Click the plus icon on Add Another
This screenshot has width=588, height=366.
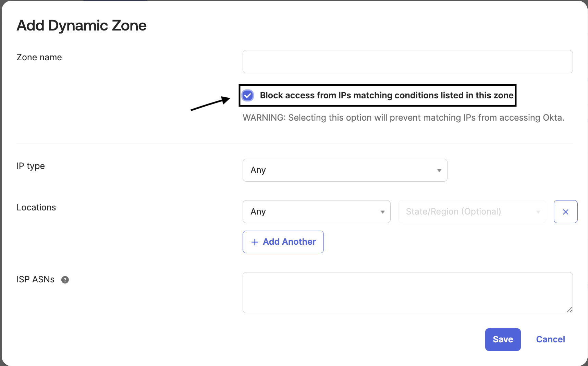tap(254, 242)
